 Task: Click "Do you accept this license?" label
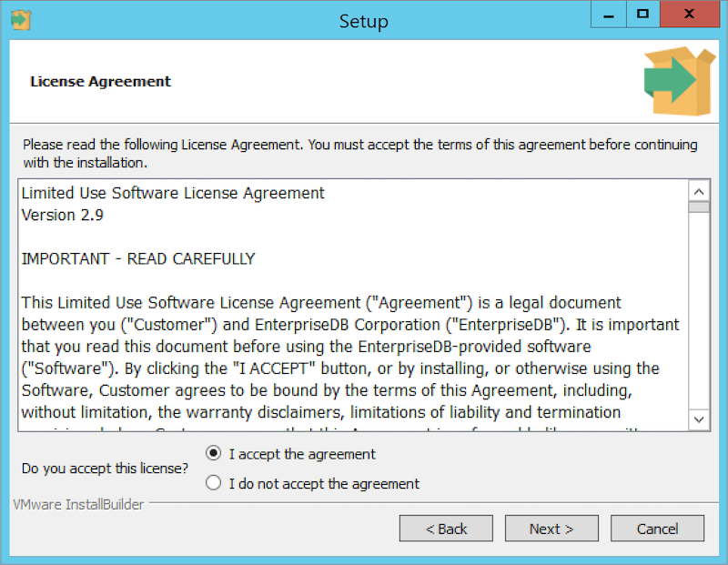click(x=105, y=468)
